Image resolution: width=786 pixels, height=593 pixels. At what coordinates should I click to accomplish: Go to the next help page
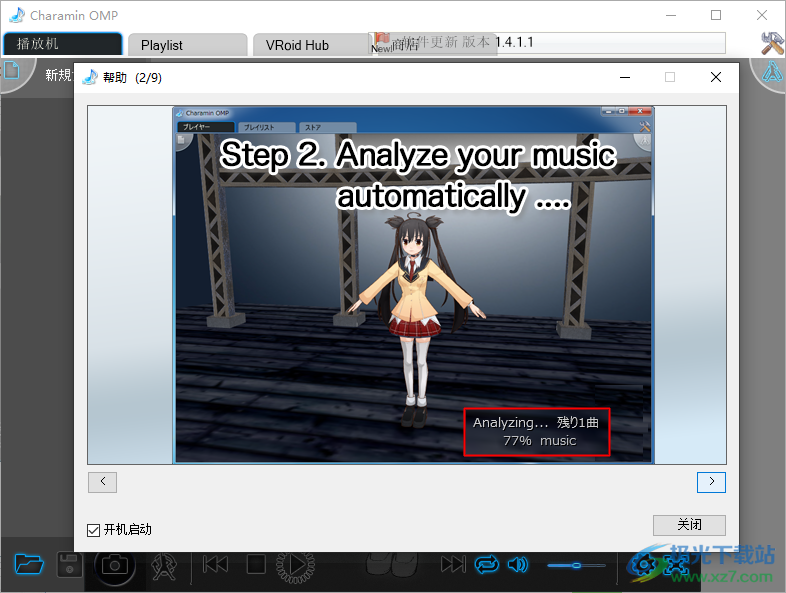pyautogui.click(x=711, y=482)
